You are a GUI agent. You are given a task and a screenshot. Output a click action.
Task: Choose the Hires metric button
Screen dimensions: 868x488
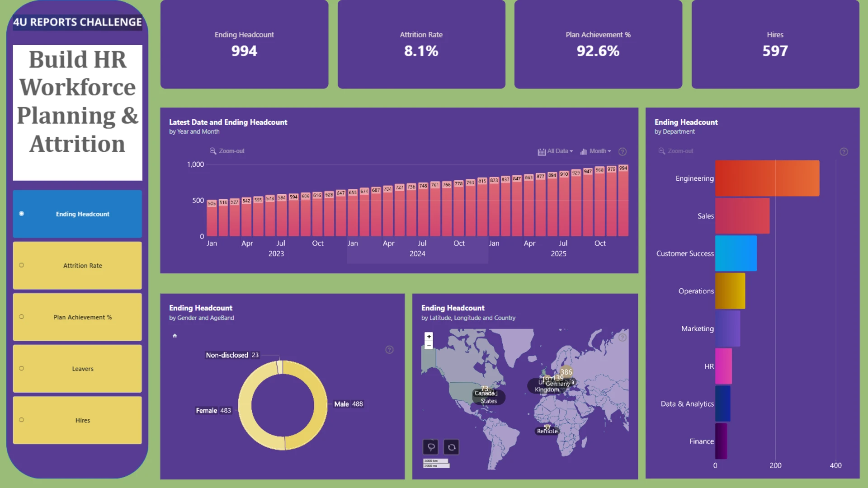[x=77, y=420]
